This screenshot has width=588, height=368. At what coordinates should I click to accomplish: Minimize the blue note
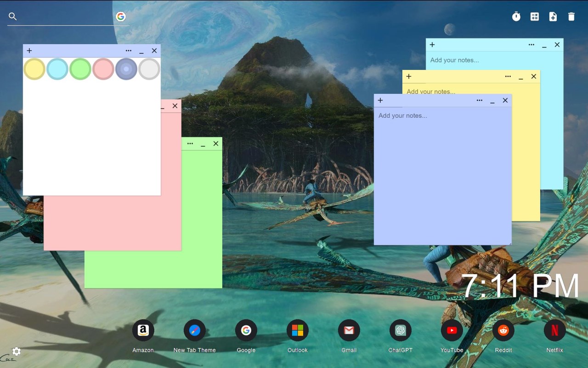492,101
